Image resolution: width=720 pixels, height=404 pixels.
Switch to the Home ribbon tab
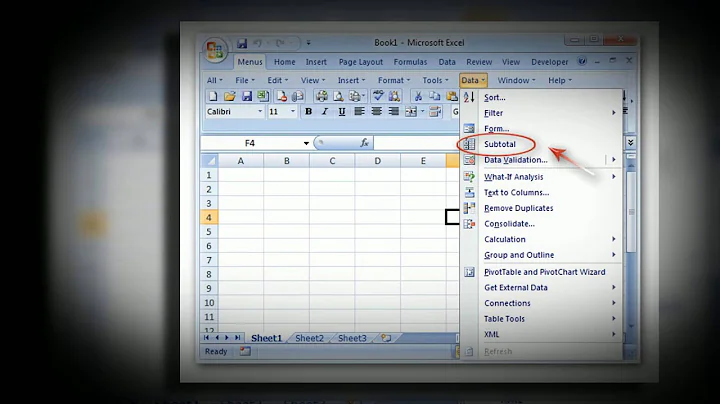[285, 62]
